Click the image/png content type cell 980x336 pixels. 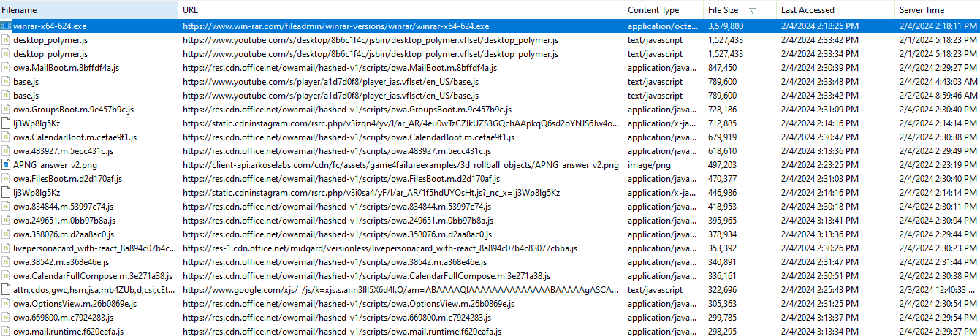649,164
